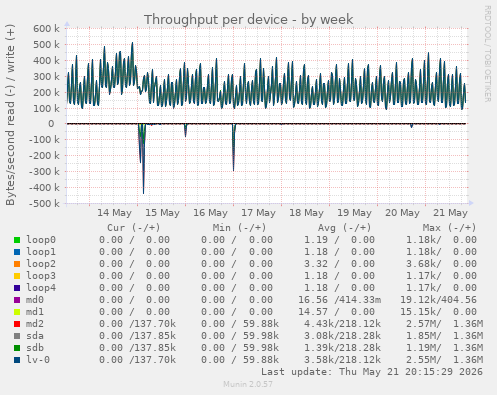Click md2 max value '2.57M/ 1.36M'

coord(444,324)
